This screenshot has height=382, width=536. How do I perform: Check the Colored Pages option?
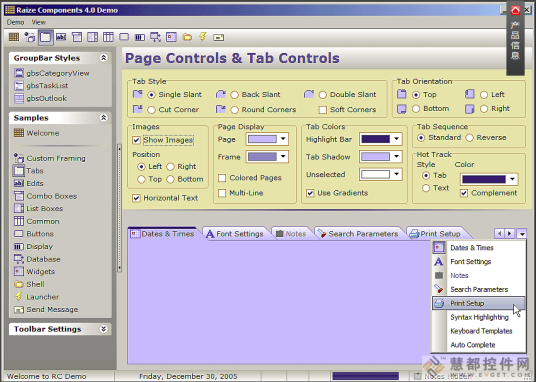pos(222,178)
